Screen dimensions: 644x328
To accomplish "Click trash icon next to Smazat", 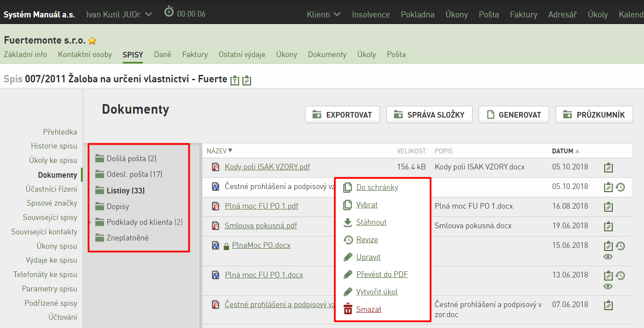I will [348, 309].
